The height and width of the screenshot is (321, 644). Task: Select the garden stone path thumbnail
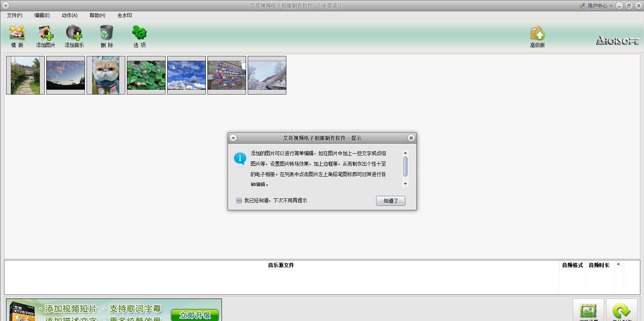25,75
